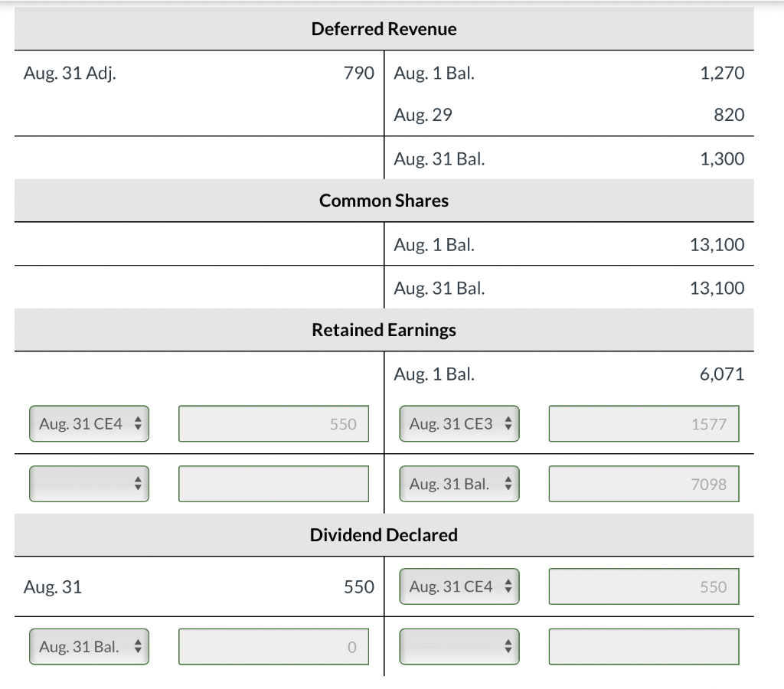
Task: Open the Aug. 31 CE3 dropdown
Action: pos(459,423)
